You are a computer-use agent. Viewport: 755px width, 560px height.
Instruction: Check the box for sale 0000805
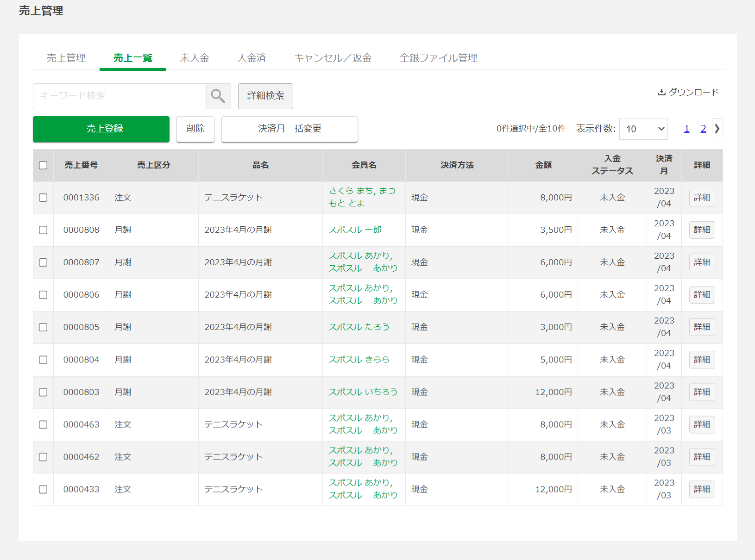click(43, 327)
